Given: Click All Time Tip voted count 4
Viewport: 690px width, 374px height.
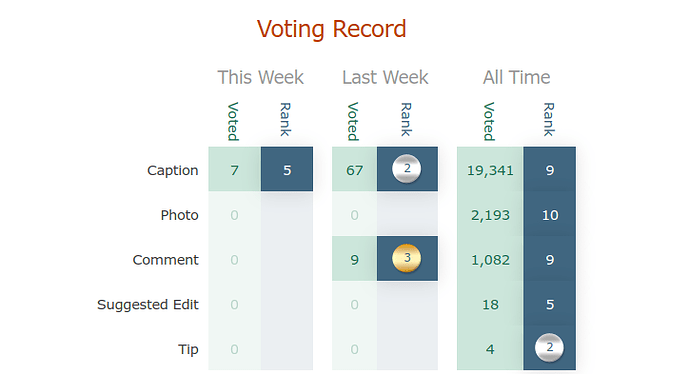Looking at the screenshot, I should 490,349.
